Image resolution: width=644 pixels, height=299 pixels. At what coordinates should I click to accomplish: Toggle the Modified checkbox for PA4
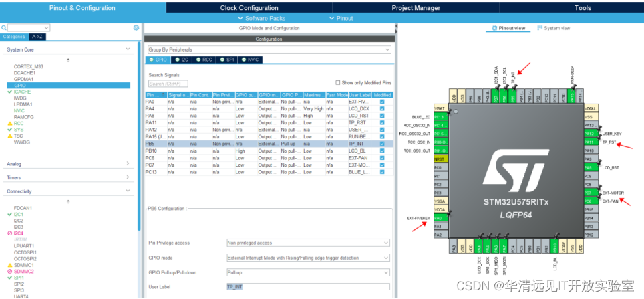[382, 108]
